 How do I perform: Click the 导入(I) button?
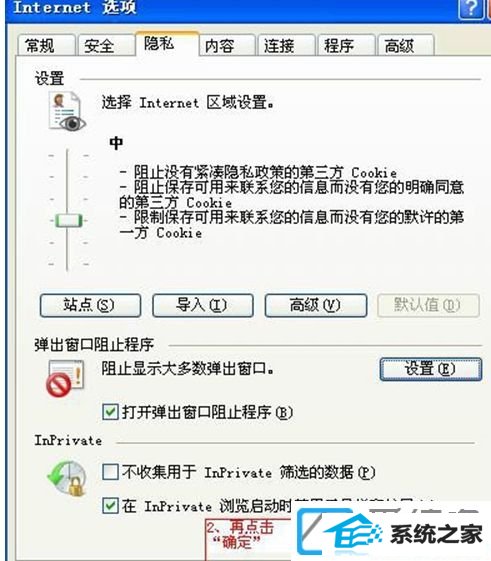(203, 306)
